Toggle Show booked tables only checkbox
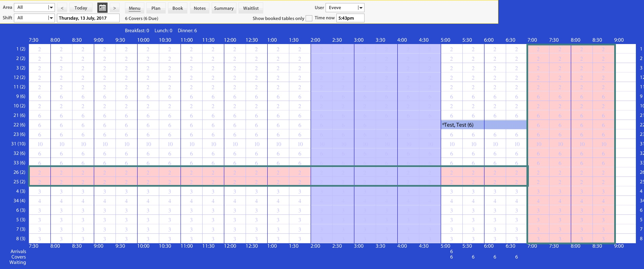Viewport: 644px width, 269px height. coord(309,18)
